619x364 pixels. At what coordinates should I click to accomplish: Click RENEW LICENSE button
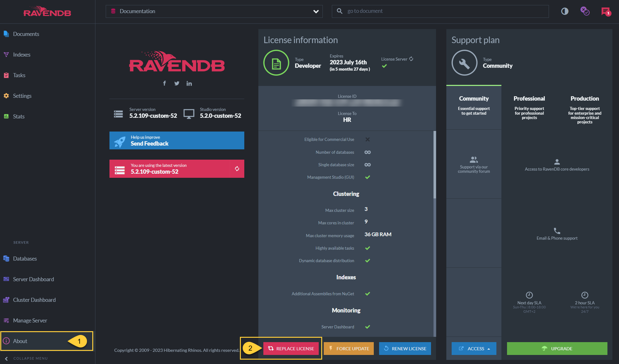(405, 348)
